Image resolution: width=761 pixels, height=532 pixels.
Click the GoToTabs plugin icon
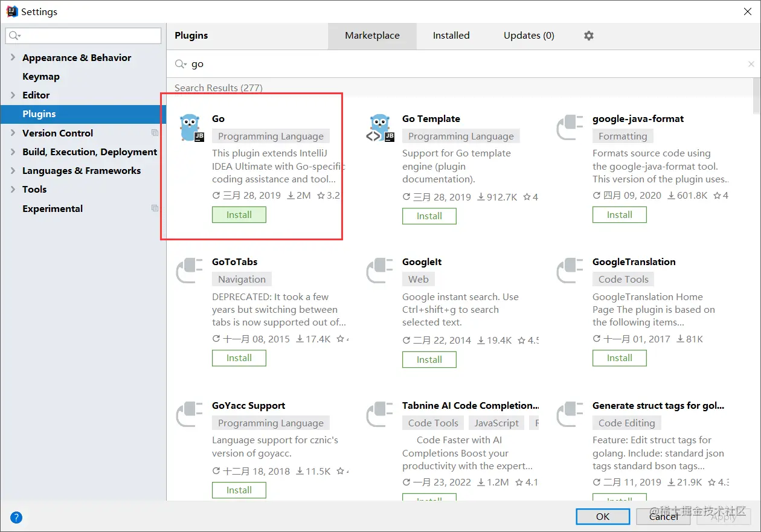[x=189, y=271]
